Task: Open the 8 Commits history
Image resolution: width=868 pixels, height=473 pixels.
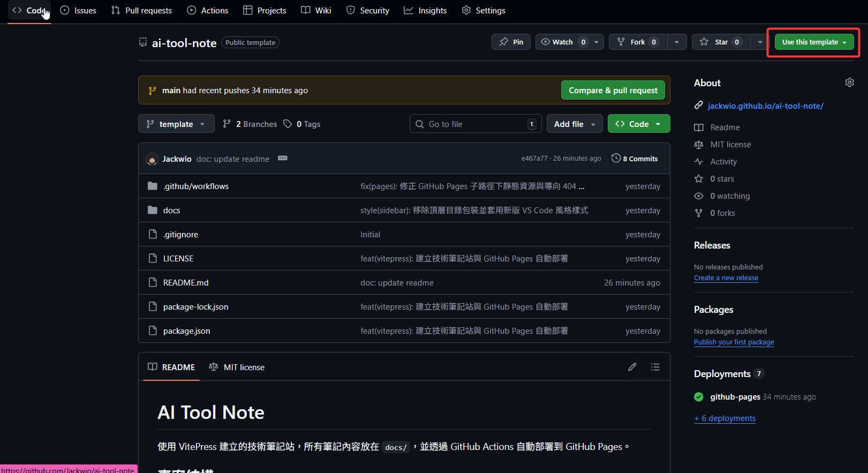Action: pos(635,159)
